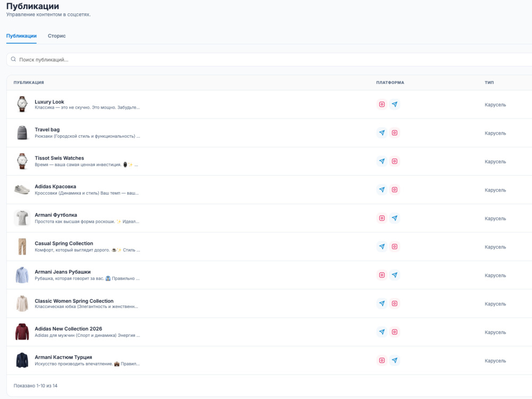Click Telegram icon for Armani Кастюм Турция
This screenshot has width=532, height=399.
[394, 360]
